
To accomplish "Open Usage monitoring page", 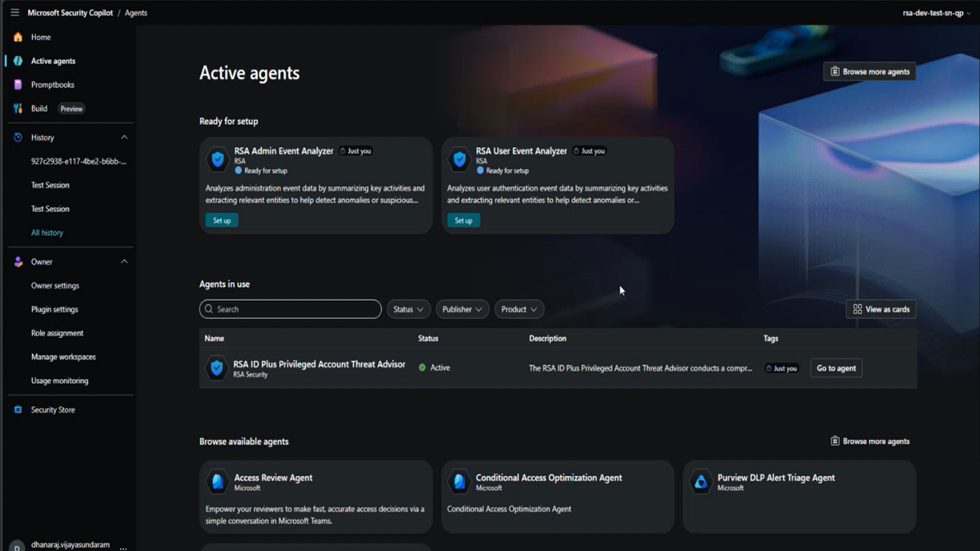I will (60, 380).
